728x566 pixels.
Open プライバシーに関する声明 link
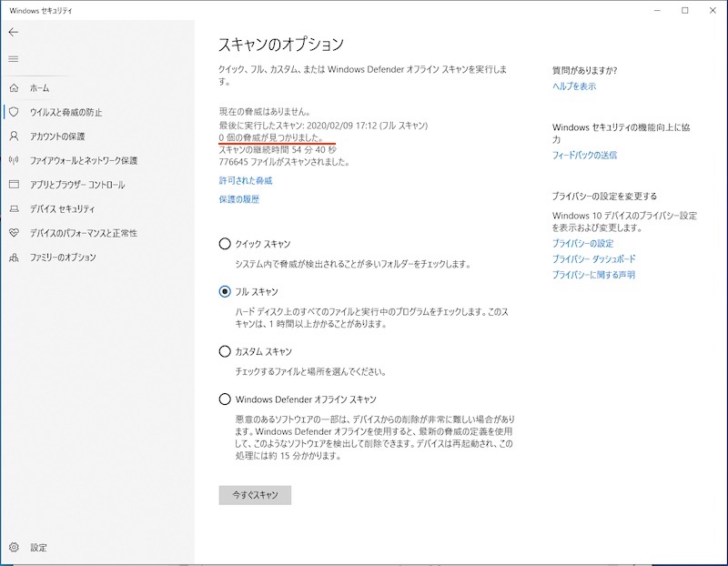pyautogui.click(x=593, y=275)
